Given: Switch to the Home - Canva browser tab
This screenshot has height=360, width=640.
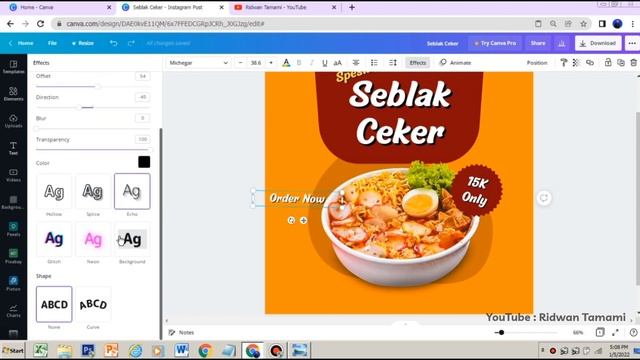Looking at the screenshot, I should 60,7.
